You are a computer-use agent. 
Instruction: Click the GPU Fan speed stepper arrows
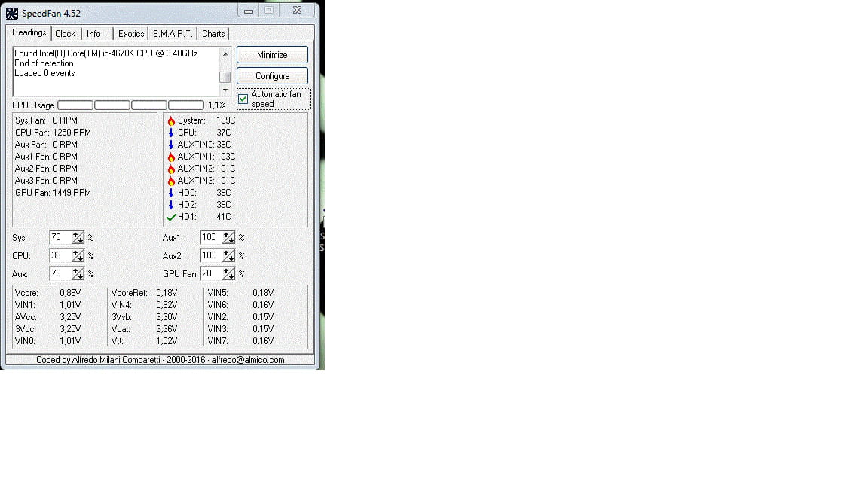[x=228, y=274]
